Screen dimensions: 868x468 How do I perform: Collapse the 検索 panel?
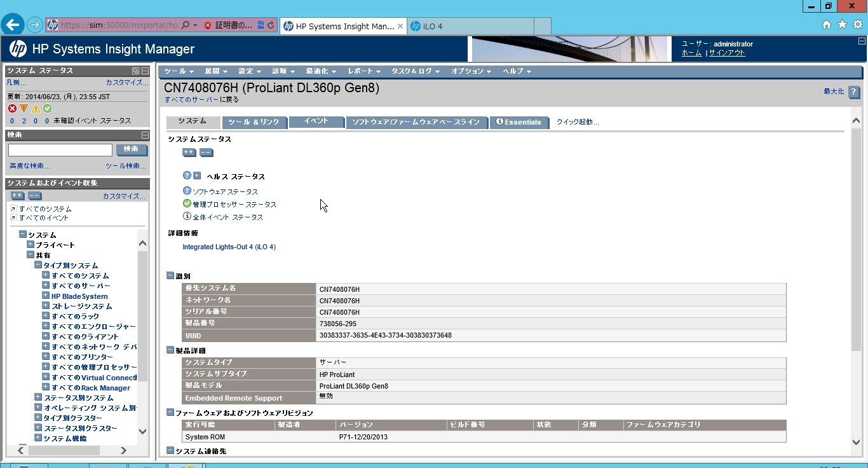(x=145, y=135)
